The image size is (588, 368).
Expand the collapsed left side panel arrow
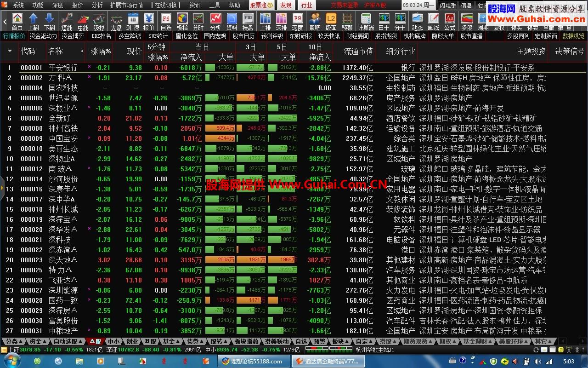[2, 187]
